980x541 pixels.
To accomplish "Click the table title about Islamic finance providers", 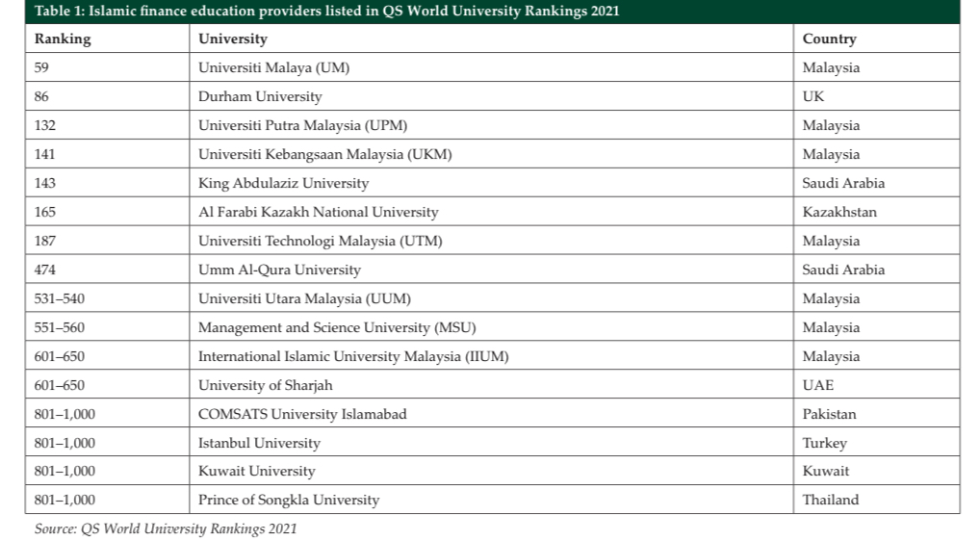I will click(327, 12).
